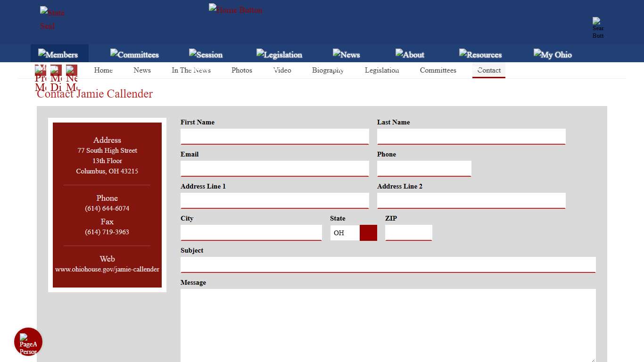Click the Home Button logo in header
644x362 pixels.
235,10
